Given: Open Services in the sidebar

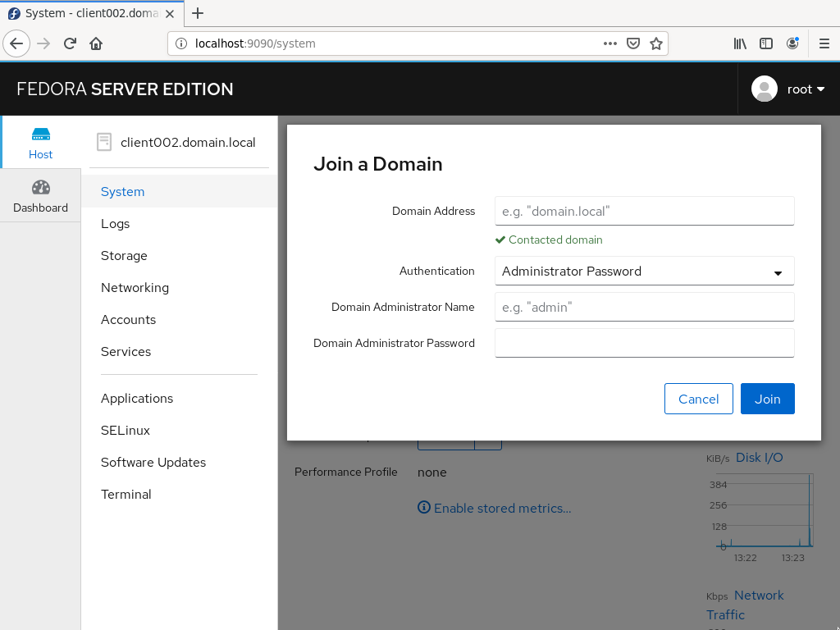Looking at the screenshot, I should [x=180, y=352].
